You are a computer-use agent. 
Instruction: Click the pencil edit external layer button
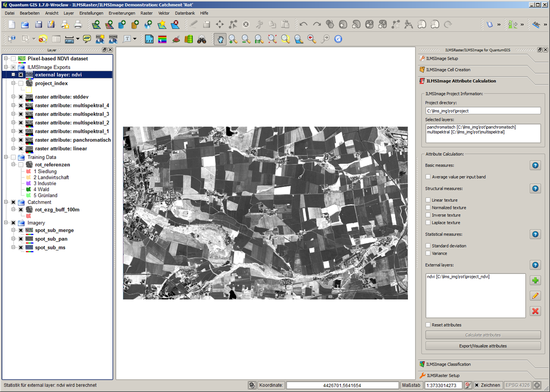(535, 296)
